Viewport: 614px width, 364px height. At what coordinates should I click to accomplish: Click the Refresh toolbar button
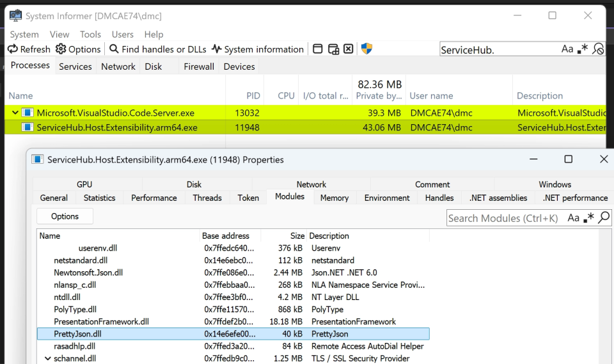(x=29, y=49)
